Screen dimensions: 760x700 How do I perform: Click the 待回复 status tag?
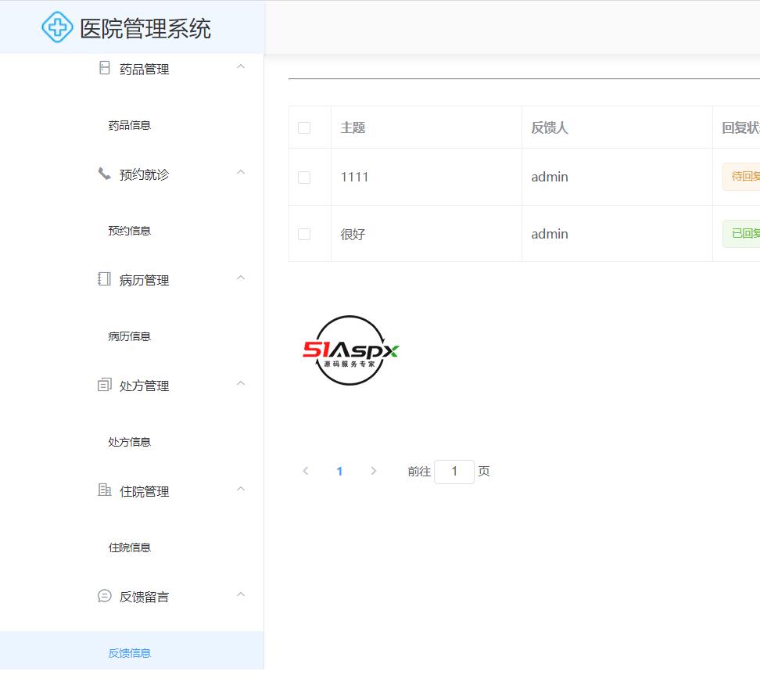741,177
